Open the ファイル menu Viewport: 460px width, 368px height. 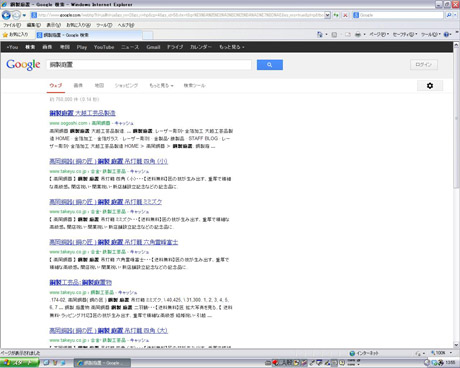12,25
